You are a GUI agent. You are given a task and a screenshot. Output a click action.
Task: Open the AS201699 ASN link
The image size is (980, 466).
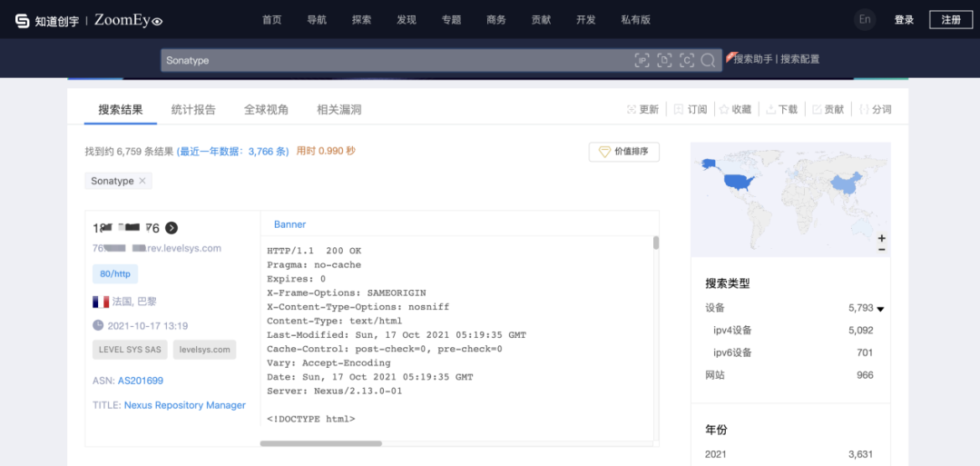[141, 381]
